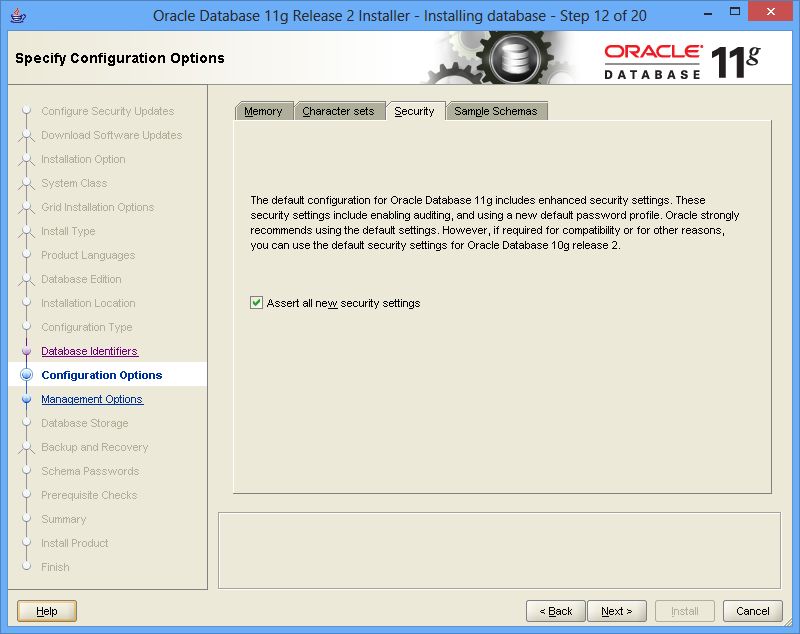Switch to the Sample Schemas tab

coord(496,111)
